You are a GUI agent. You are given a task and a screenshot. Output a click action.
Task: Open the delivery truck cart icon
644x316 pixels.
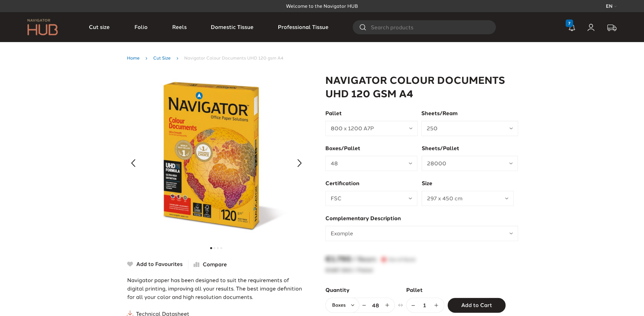[612, 28]
